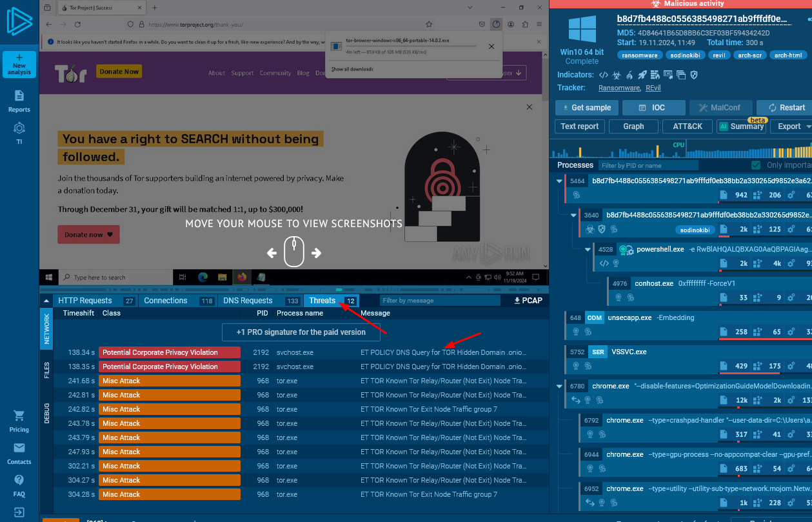Image resolution: width=812 pixels, height=522 pixels.
Task: Click the Get sample button
Action: click(x=586, y=108)
